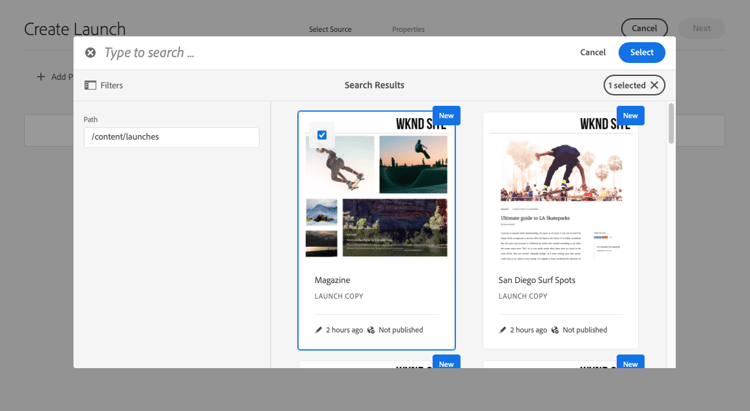Click Not published on Magazine card
Image resolution: width=750 pixels, height=411 pixels.
401,330
